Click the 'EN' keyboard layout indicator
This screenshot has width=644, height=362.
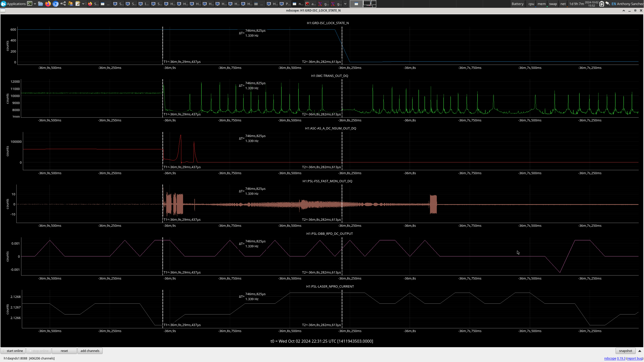tap(614, 4)
